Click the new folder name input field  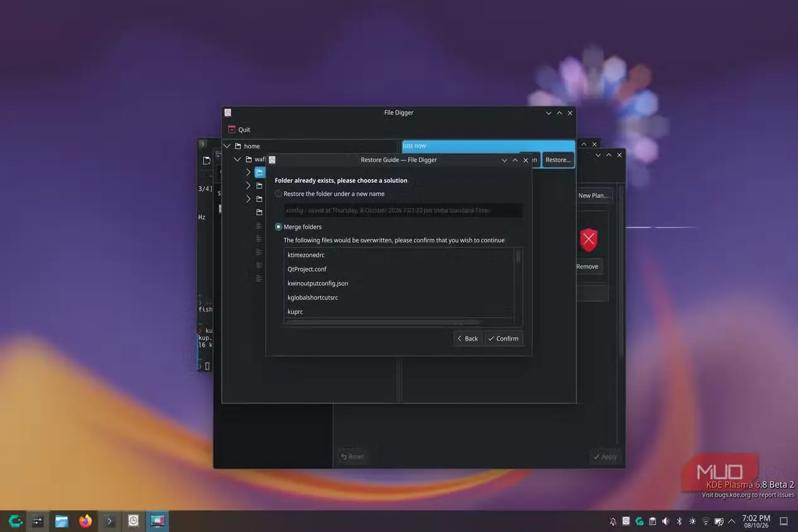click(x=403, y=211)
